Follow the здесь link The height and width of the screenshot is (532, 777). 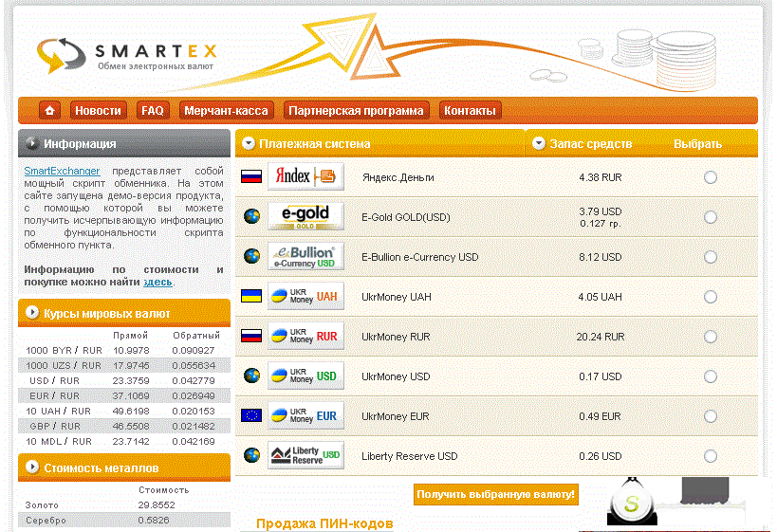[x=157, y=282]
